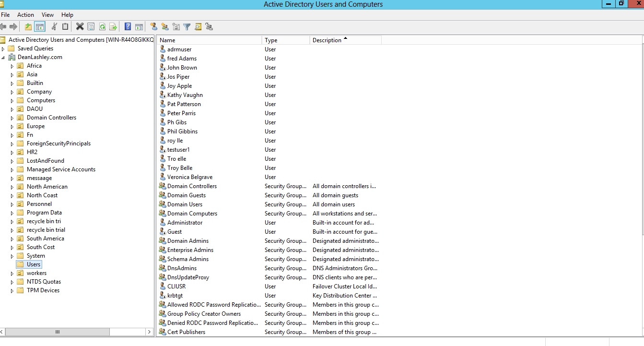This screenshot has height=346, width=644.
Task: Go up one level with folder icon
Action: point(28,27)
